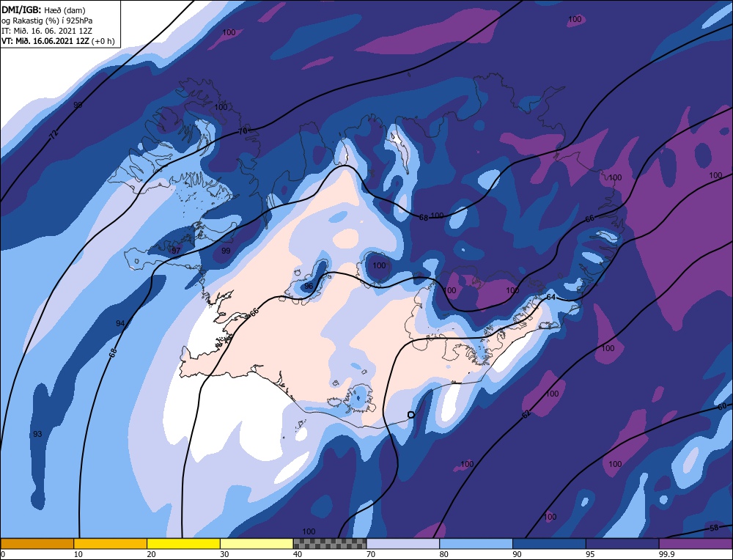Click the bright yellow 20–30 legend swatch
Screen dimensions: 733x560
click(183, 543)
